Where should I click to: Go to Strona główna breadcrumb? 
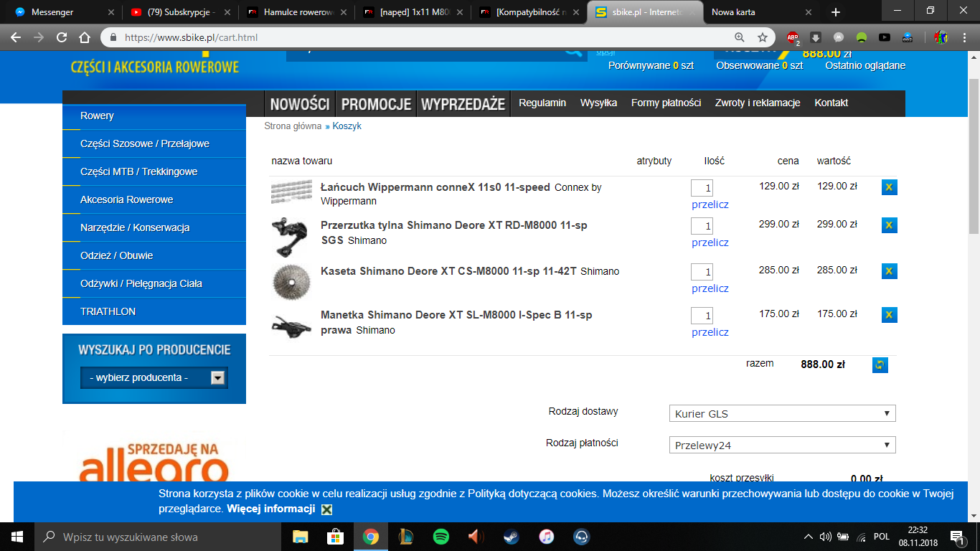click(293, 126)
